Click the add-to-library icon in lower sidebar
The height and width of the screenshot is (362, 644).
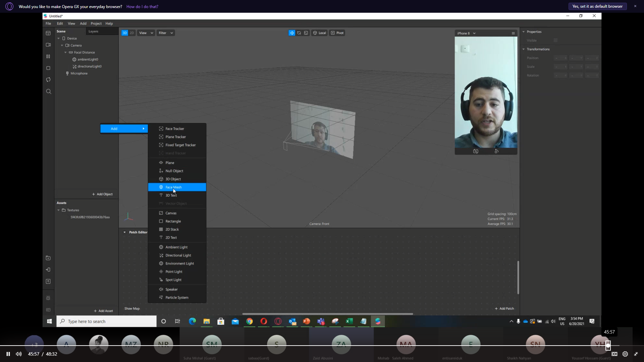48,258
